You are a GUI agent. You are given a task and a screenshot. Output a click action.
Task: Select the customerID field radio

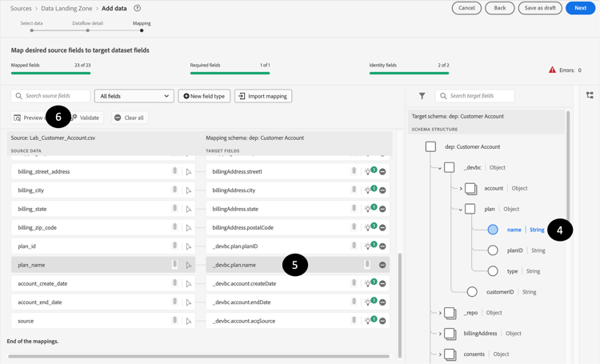472,292
